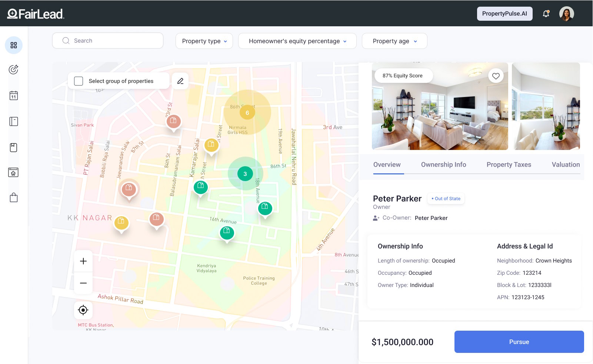Open notifications via the bell icon
593x364 pixels.
[x=546, y=13]
